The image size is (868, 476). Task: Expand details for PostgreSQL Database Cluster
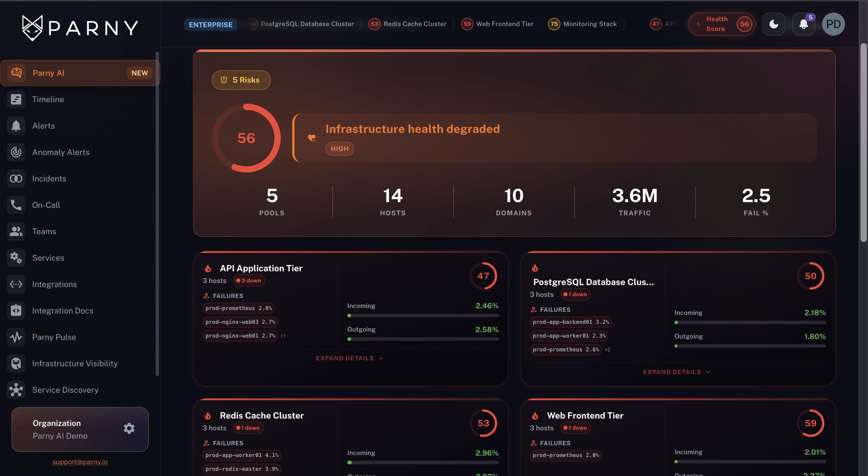677,372
